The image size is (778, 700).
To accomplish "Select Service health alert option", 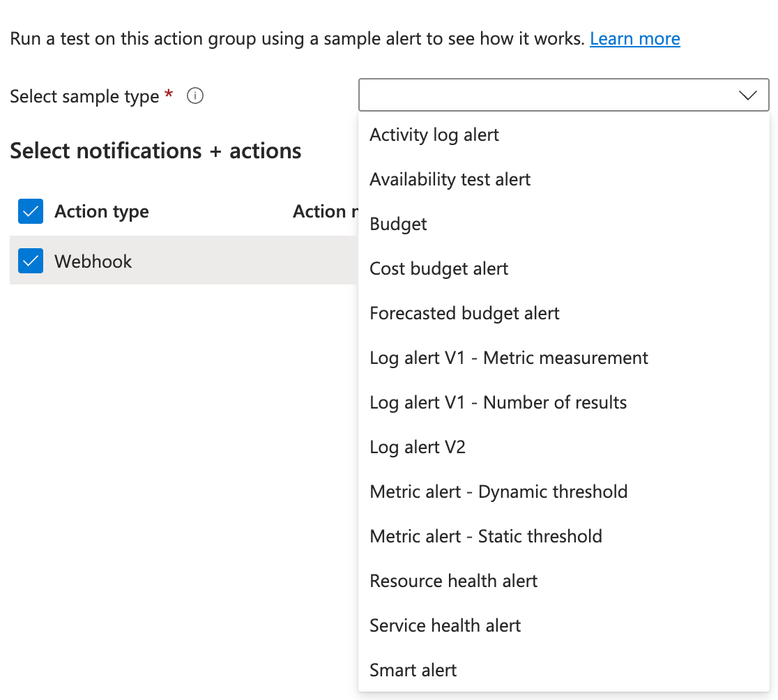I will click(445, 625).
